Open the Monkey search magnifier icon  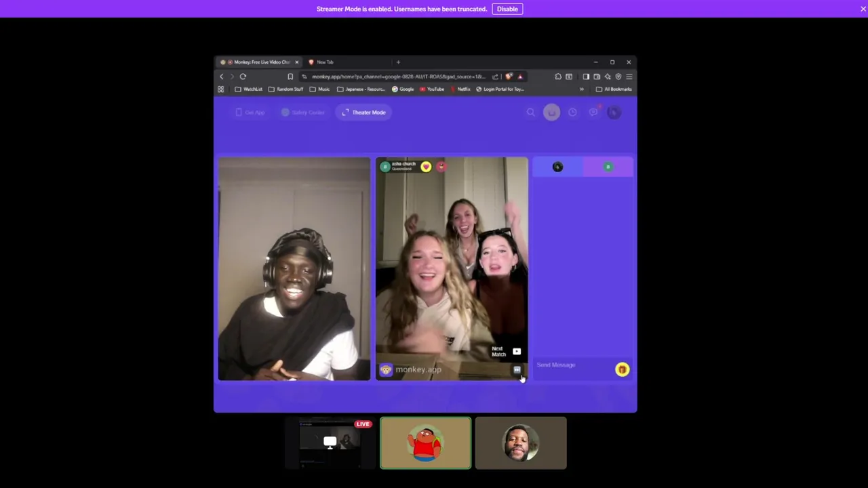[x=531, y=113]
